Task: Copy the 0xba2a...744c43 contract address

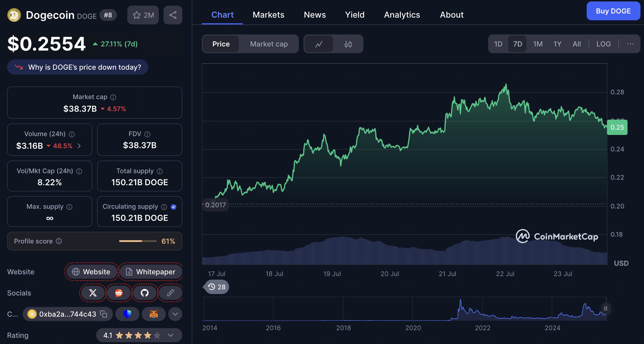Action: (104, 314)
